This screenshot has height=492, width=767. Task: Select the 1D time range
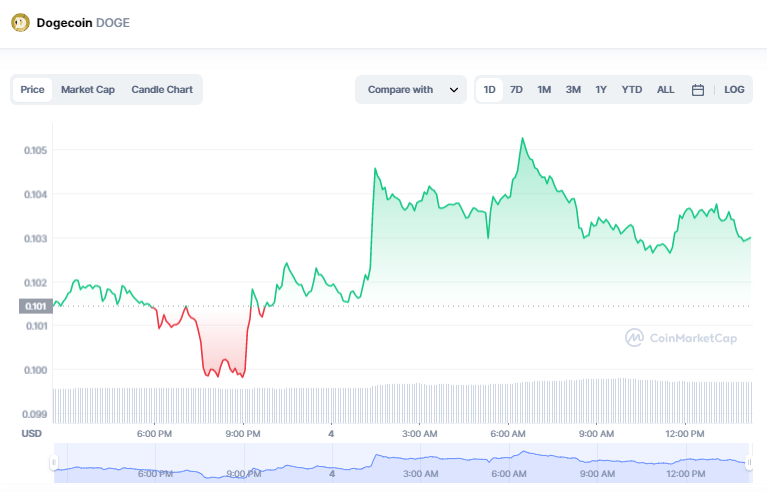click(489, 89)
